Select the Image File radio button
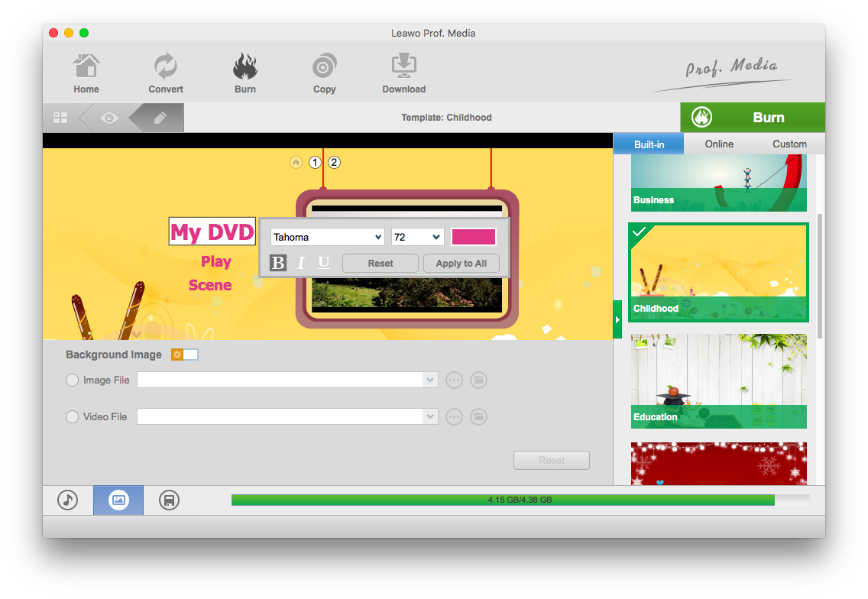The image size is (868, 599). (72, 380)
